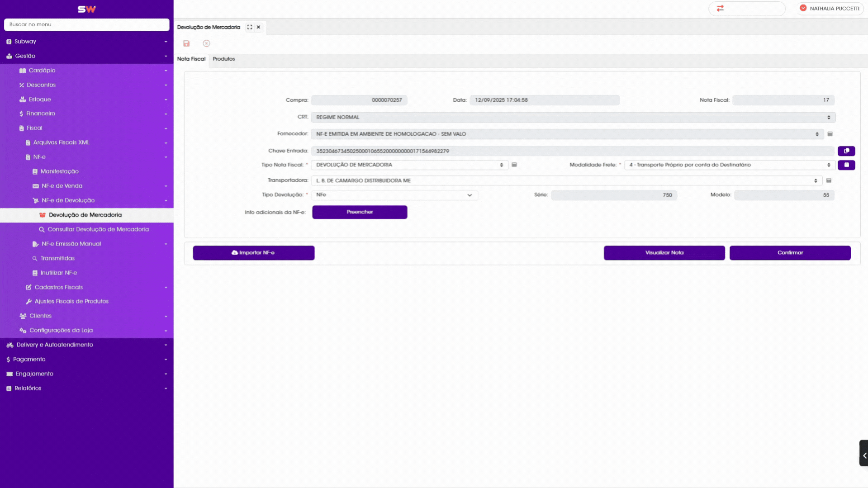
Task: Click the cancel circle-x icon in toolbar
Action: 206,43
